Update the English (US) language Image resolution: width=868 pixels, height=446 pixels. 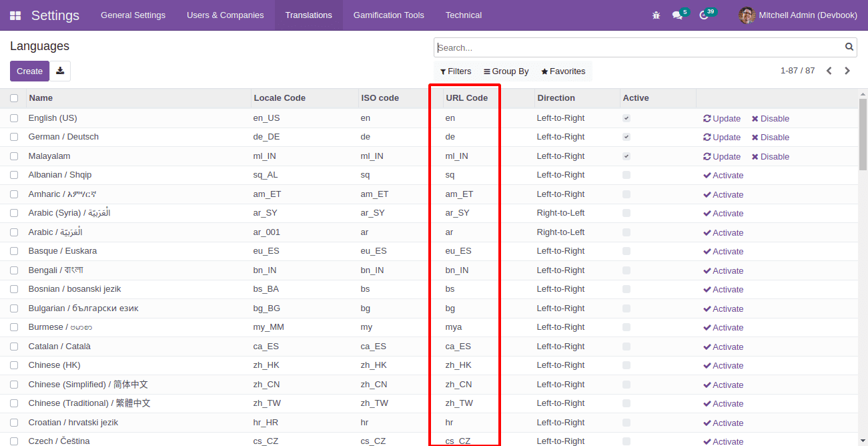click(722, 118)
